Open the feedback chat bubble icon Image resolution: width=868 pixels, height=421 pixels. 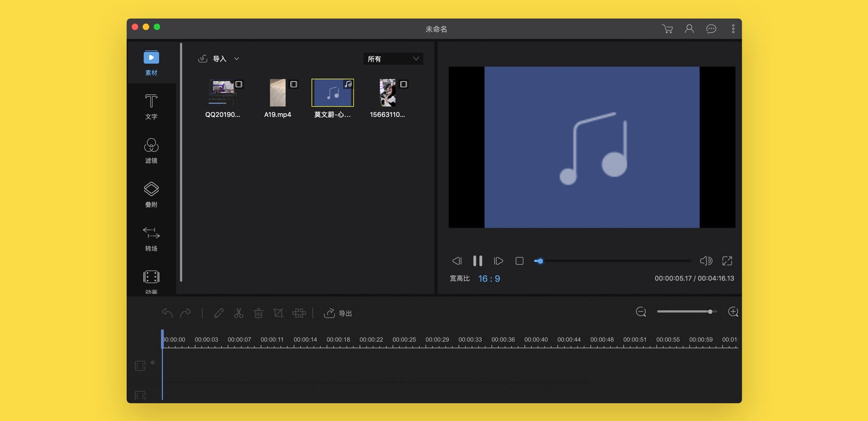click(x=711, y=29)
